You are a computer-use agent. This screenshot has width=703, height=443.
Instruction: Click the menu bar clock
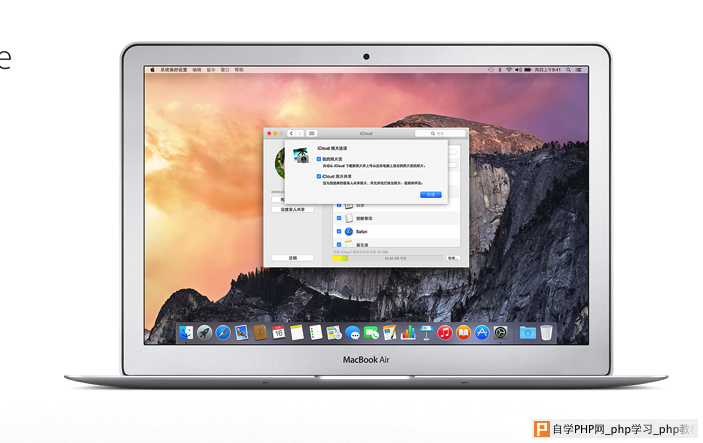click(x=548, y=70)
